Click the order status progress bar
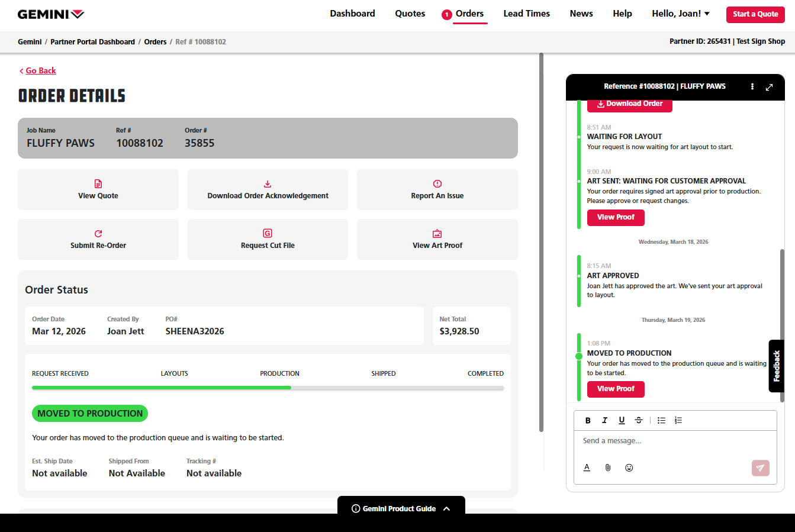795x532 pixels. [x=268, y=388]
